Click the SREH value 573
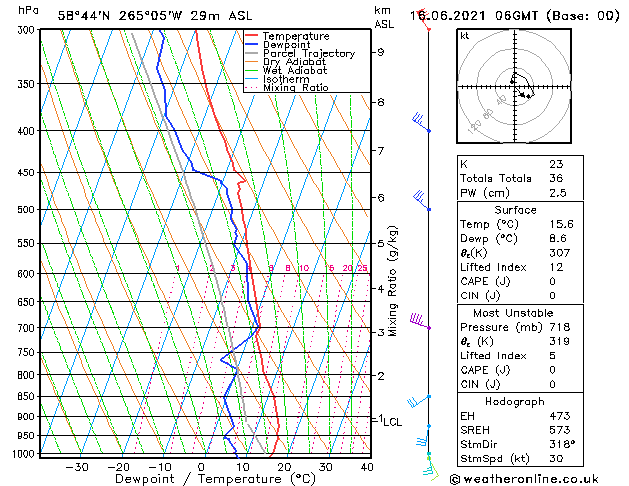 560,430
